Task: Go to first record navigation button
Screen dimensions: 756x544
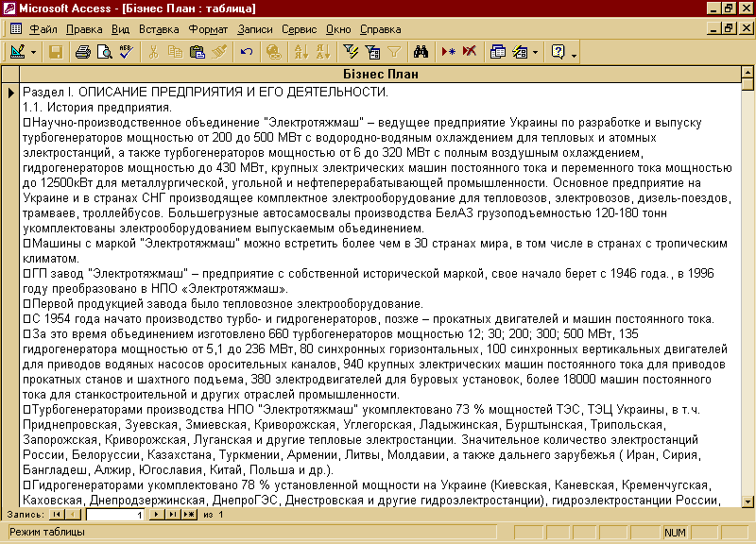Action: 57,515
